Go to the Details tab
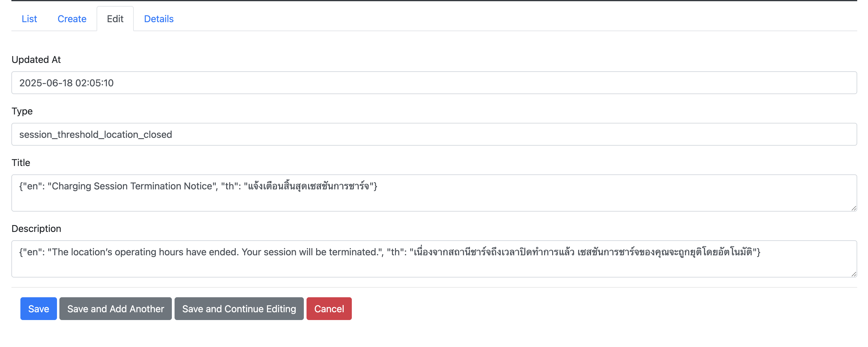The height and width of the screenshot is (347, 868). click(159, 19)
